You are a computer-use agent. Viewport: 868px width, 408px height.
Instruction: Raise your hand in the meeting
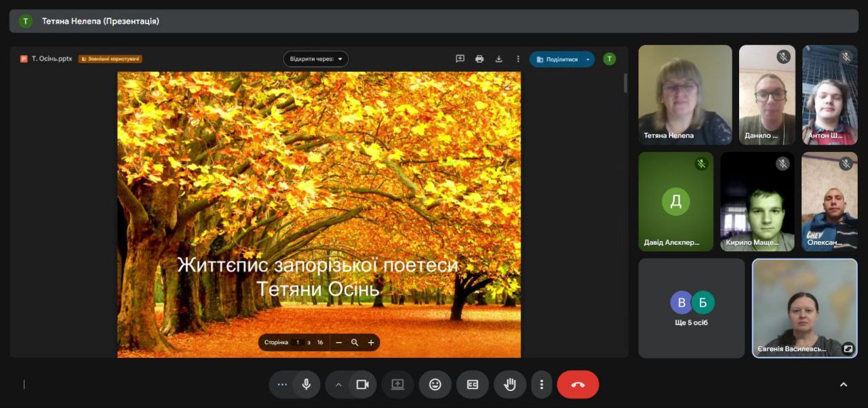(510, 384)
